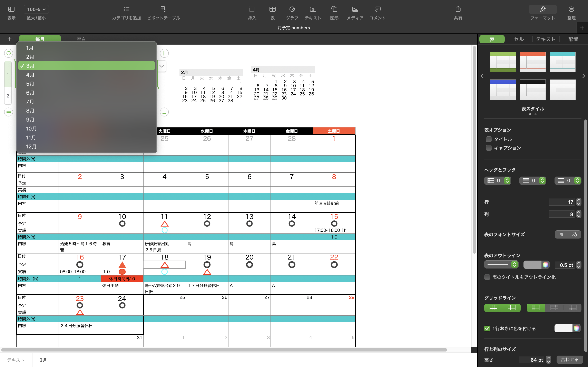Increase table font size with larger あ button
The width and height of the screenshot is (588, 367).
(574, 234)
